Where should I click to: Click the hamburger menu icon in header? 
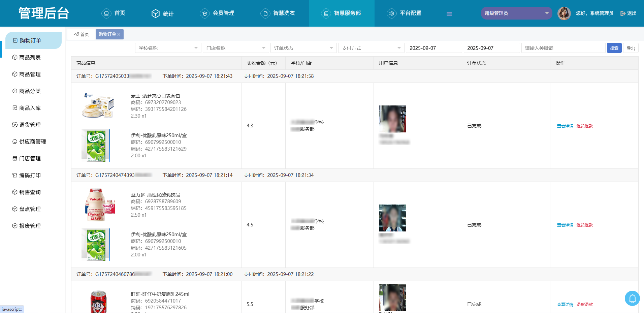[449, 14]
